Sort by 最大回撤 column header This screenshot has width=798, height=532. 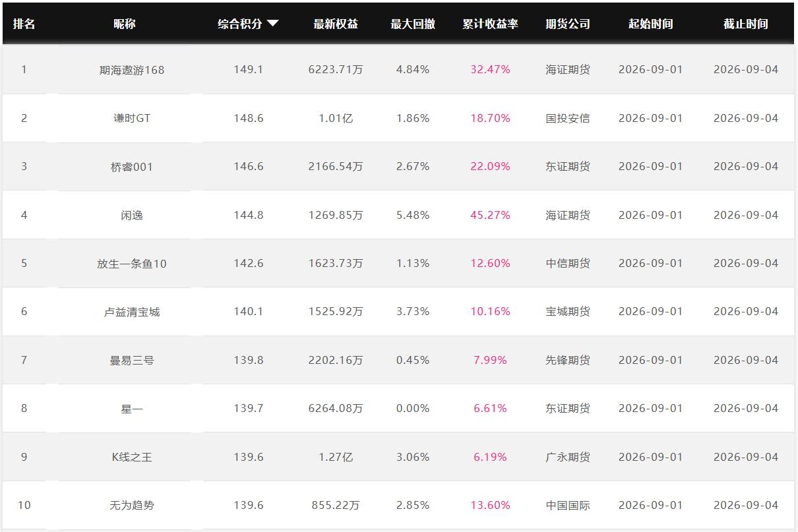(413, 24)
